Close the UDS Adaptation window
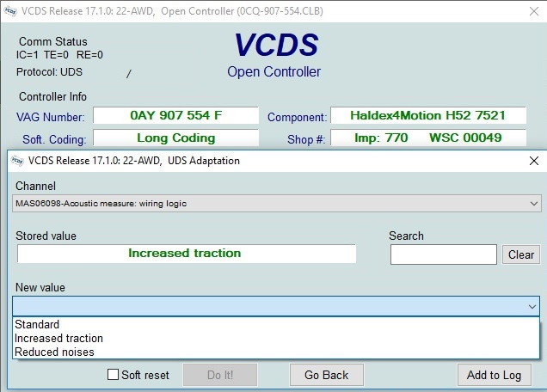The height and width of the screenshot is (392, 547). [x=534, y=161]
